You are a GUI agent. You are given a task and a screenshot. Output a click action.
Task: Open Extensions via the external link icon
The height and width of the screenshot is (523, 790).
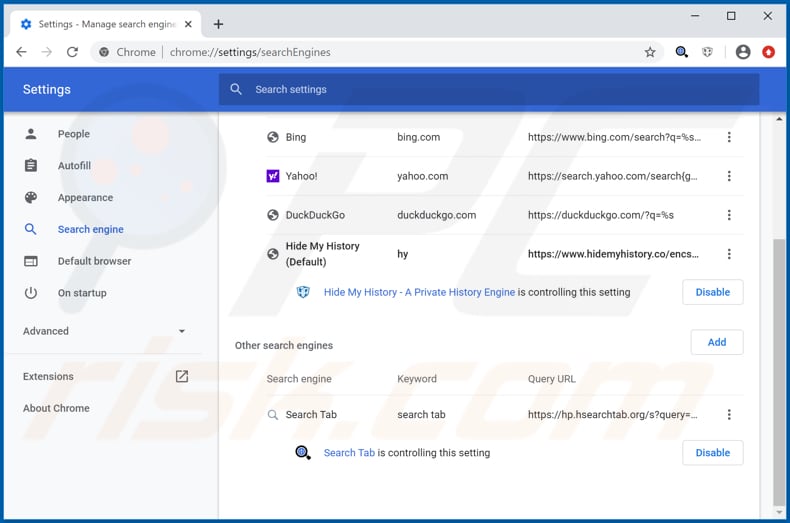182,376
